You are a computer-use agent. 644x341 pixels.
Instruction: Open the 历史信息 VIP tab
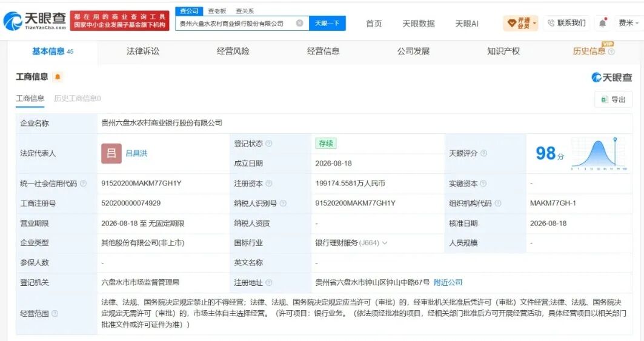pos(589,51)
